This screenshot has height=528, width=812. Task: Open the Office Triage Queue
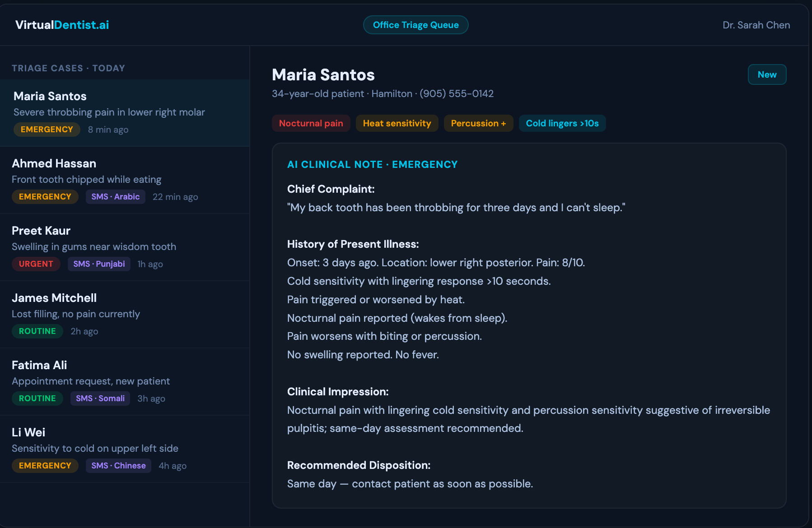click(x=415, y=25)
